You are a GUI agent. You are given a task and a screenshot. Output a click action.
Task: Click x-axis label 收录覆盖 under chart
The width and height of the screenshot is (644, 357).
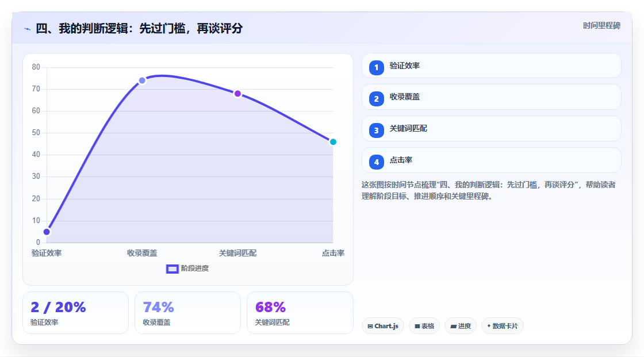[x=142, y=254]
